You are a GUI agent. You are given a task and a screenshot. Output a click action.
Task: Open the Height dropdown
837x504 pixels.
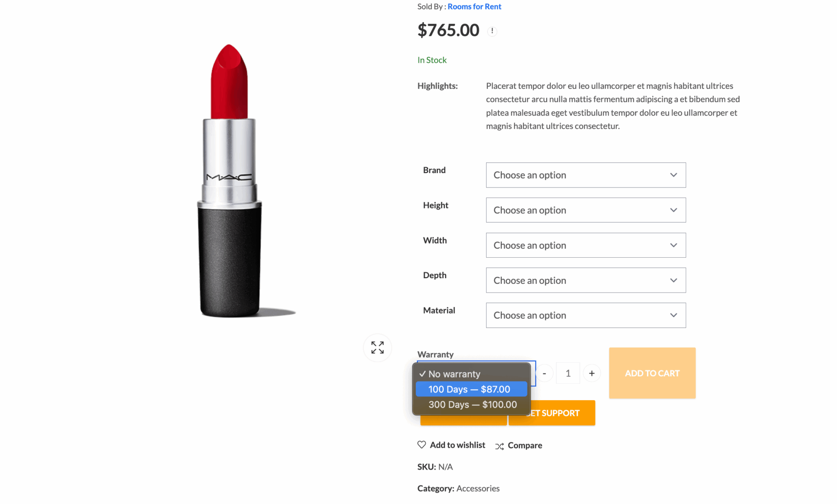point(586,210)
